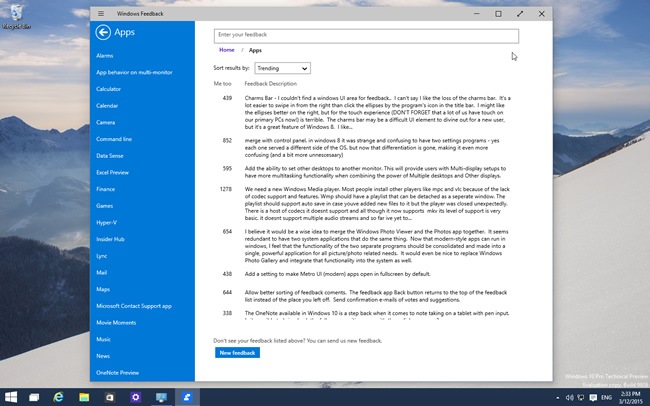Click the back arrow beside Apps heading
650x406 pixels.
(103, 32)
